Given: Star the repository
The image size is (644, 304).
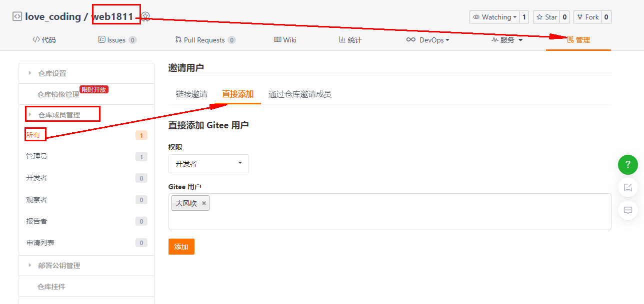Looking at the screenshot, I should pos(546,17).
